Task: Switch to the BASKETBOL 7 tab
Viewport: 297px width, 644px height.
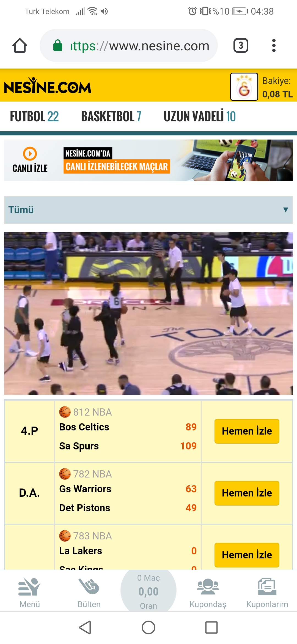Action: (111, 116)
